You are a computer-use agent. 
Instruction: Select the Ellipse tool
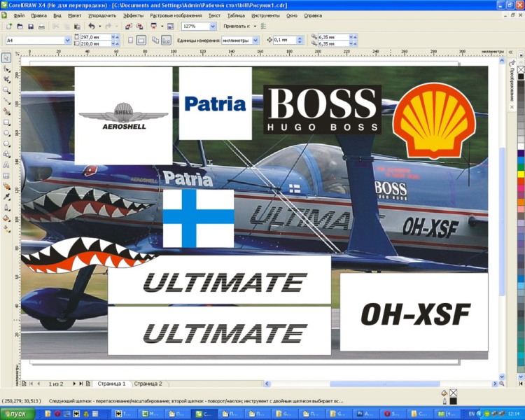click(6, 133)
